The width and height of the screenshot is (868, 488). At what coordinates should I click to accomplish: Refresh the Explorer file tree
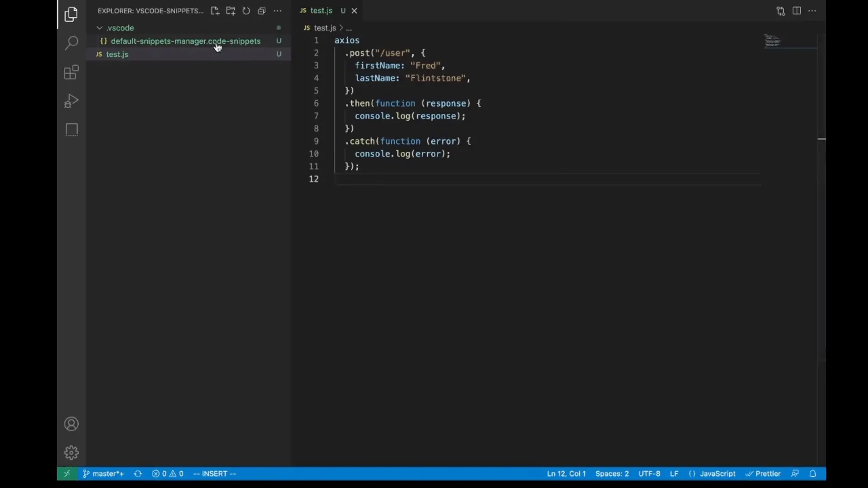pyautogui.click(x=246, y=11)
